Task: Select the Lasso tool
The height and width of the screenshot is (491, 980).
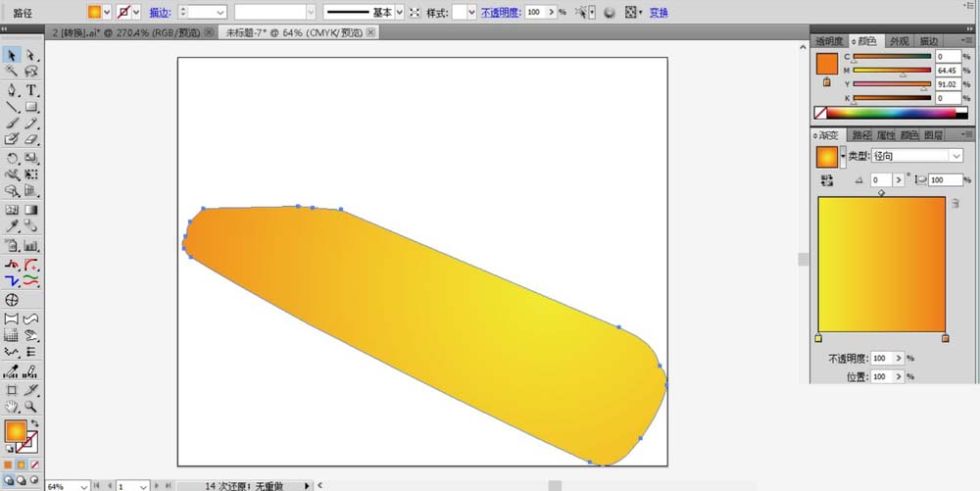Action: pos(30,72)
